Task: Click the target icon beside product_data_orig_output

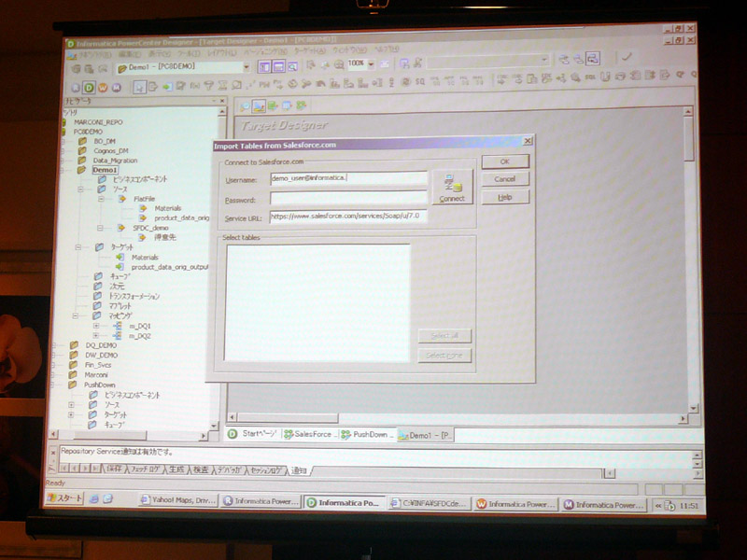Action: click(120, 267)
